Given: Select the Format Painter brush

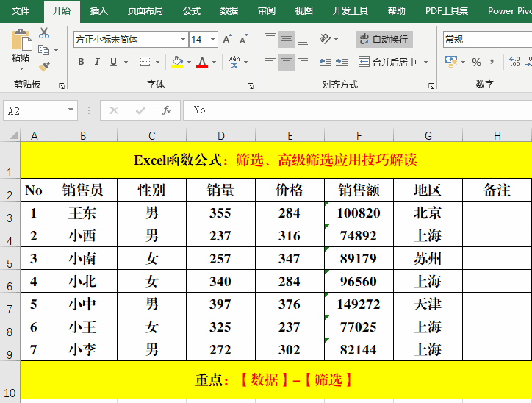Looking at the screenshot, I should point(44,66).
